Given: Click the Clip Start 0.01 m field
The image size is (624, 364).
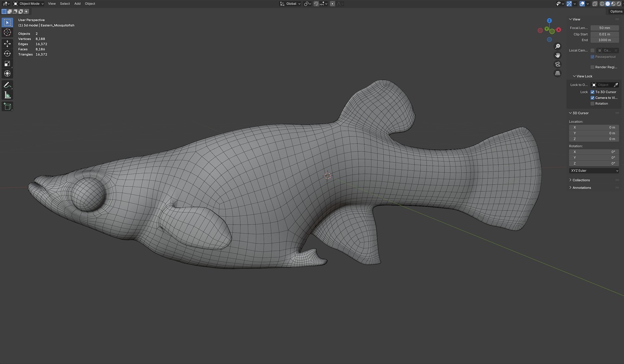Looking at the screenshot, I should click(605, 34).
